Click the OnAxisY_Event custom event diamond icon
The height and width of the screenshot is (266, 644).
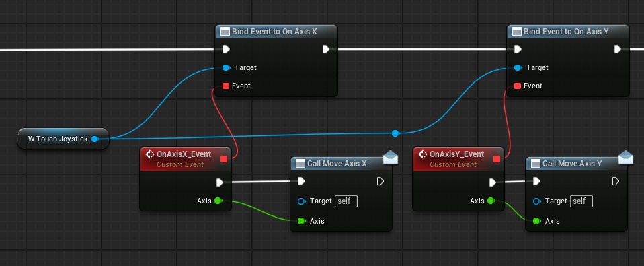[423, 154]
